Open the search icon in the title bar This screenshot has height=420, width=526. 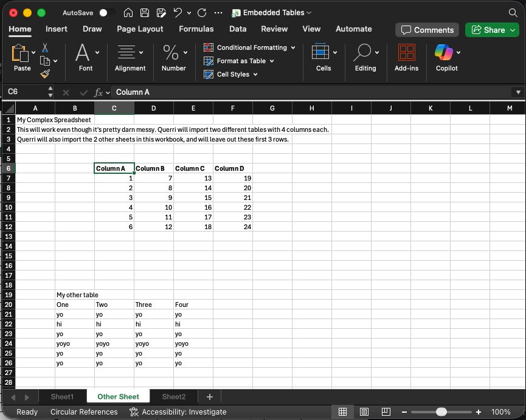[513, 12]
